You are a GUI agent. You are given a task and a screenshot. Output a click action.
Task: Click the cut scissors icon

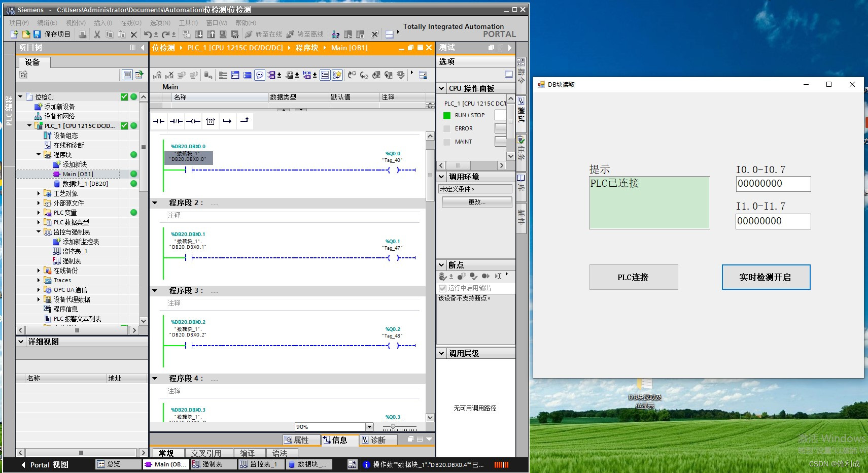(x=97, y=34)
